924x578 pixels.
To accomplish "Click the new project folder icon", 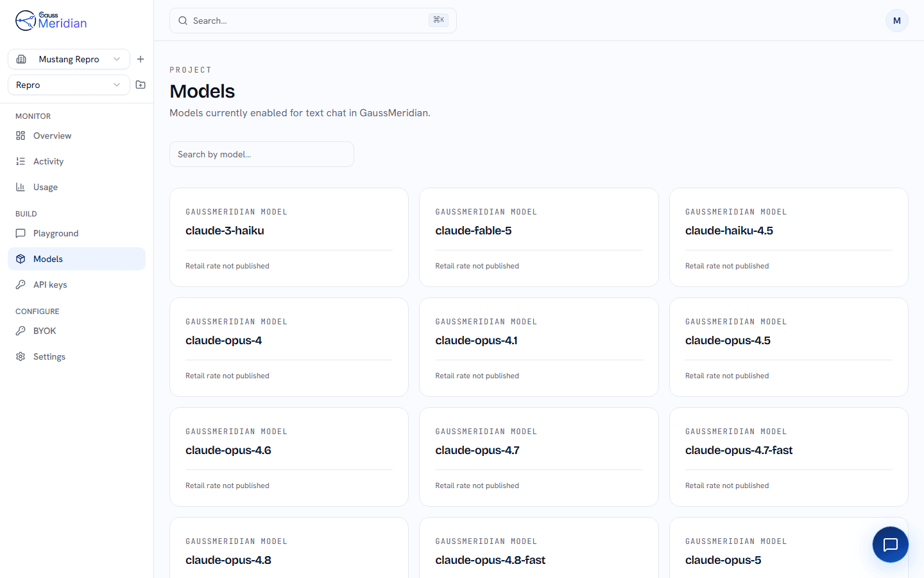I will (141, 85).
